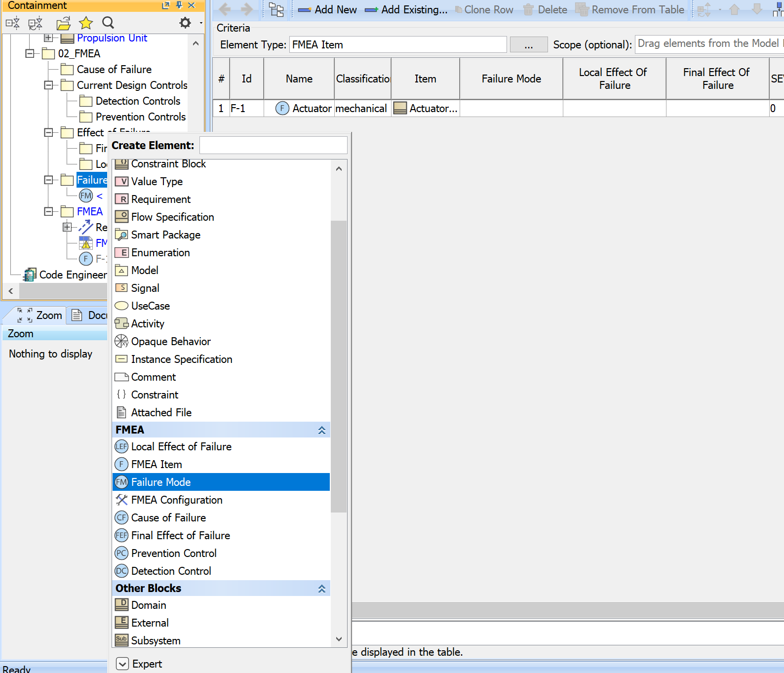Viewport: 784px width, 673px height.
Task: Click the search magnifier in Containment toolbar
Action: pos(108,23)
